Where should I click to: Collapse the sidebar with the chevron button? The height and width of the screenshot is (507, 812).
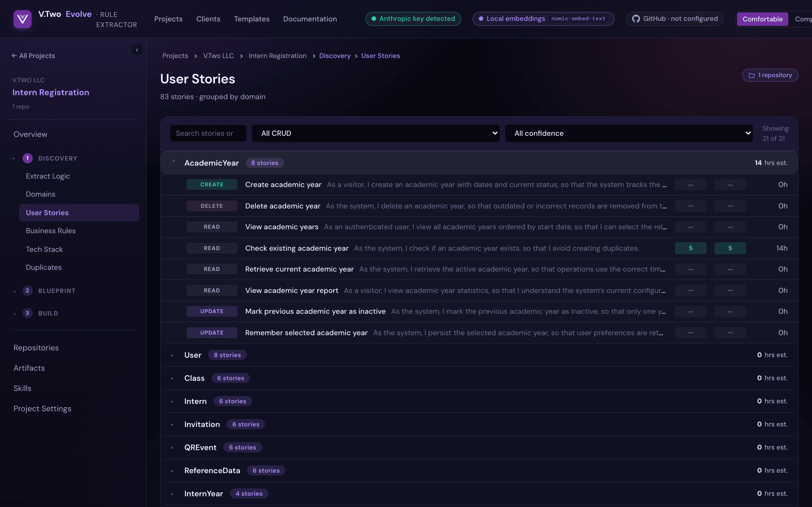(x=137, y=50)
